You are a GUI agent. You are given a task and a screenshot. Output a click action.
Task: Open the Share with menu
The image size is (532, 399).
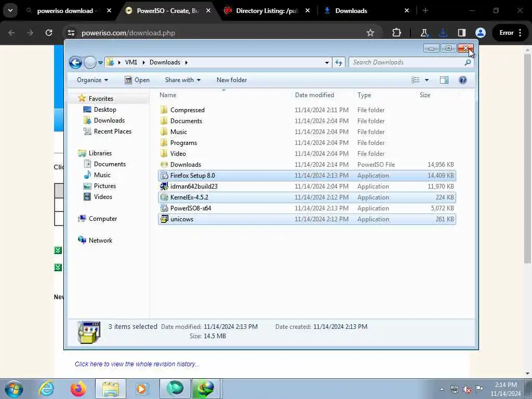click(182, 80)
